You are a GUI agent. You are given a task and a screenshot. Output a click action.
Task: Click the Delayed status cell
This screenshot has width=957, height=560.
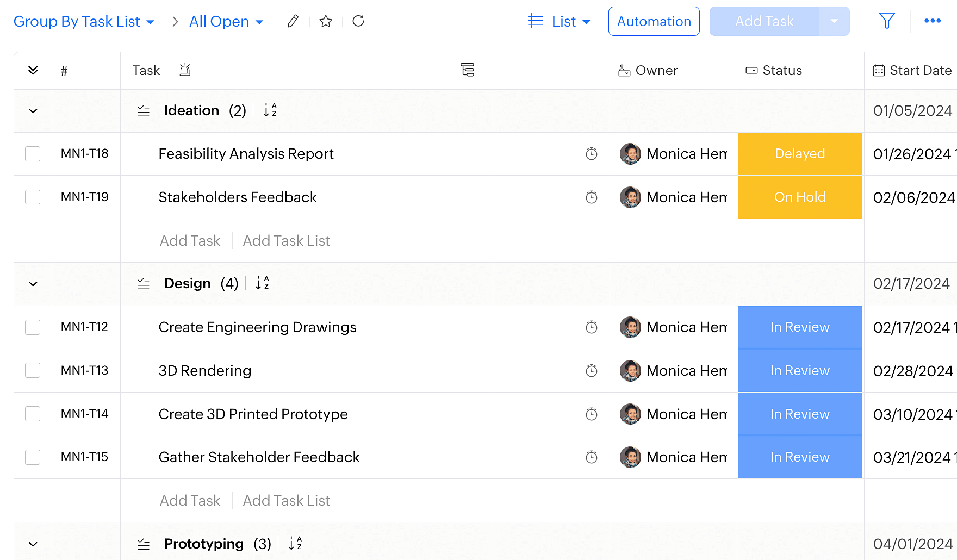[x=800, y=154]
